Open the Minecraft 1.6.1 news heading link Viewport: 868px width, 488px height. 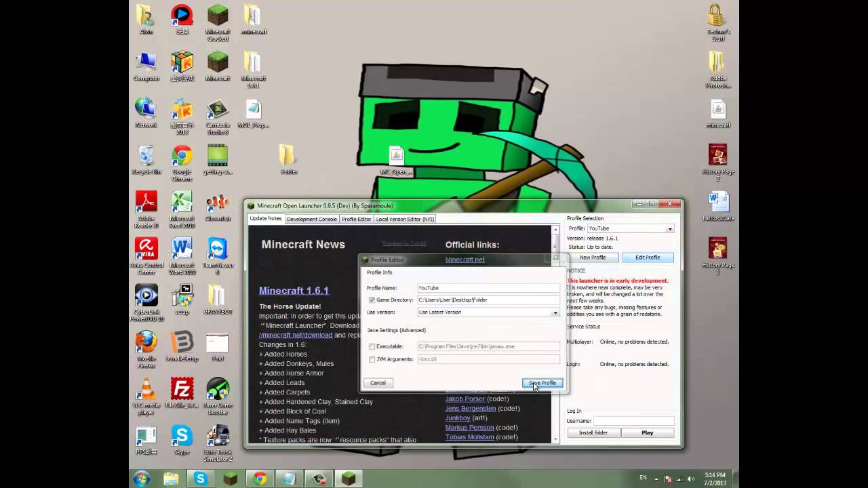click(x=294, y=291)
